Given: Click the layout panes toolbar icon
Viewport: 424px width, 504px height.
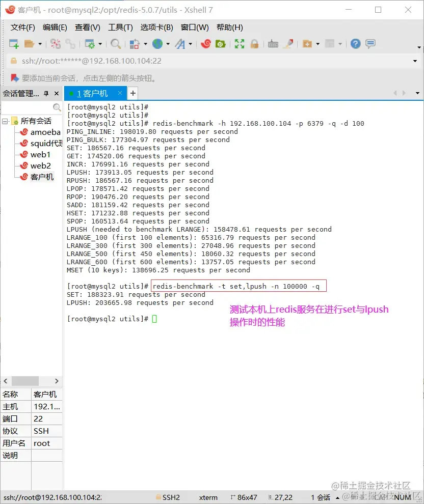Looking at the screenshot, I should [x=330, y=44].
